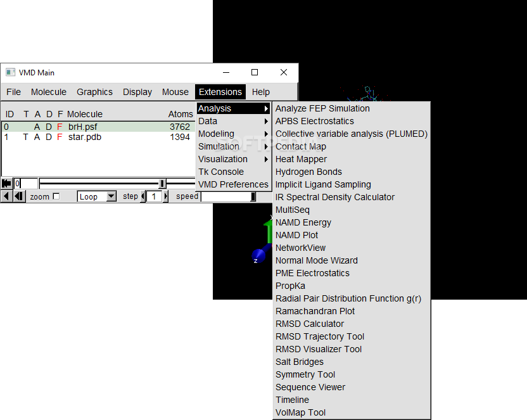Launch NetworkView
The height and width of the screenshot is (420, 527).
[351, 248]
